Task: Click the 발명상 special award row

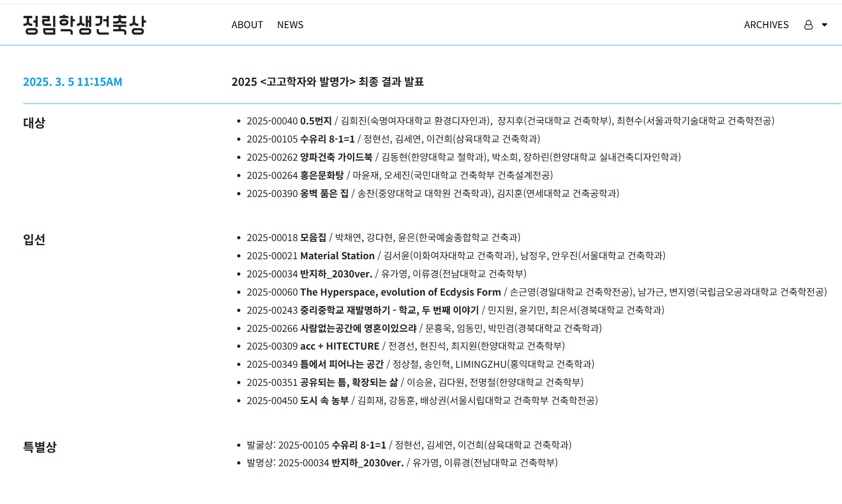Action: pos(402,463)
